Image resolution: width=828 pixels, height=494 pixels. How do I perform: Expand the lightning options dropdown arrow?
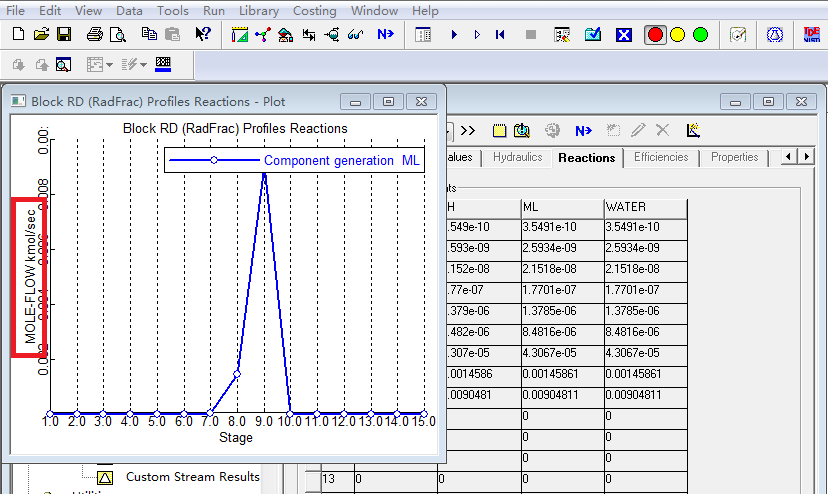pos(143,66)
